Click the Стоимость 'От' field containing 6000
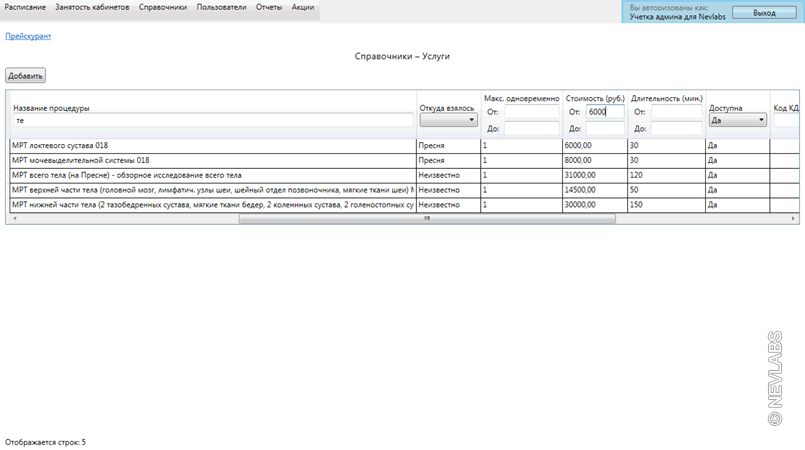Image resolution: width=805 pixels, height=450 pixels. click(x=604, y=112)
